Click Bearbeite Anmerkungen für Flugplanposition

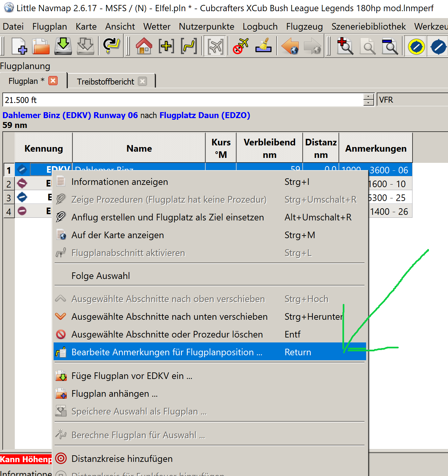210,352
